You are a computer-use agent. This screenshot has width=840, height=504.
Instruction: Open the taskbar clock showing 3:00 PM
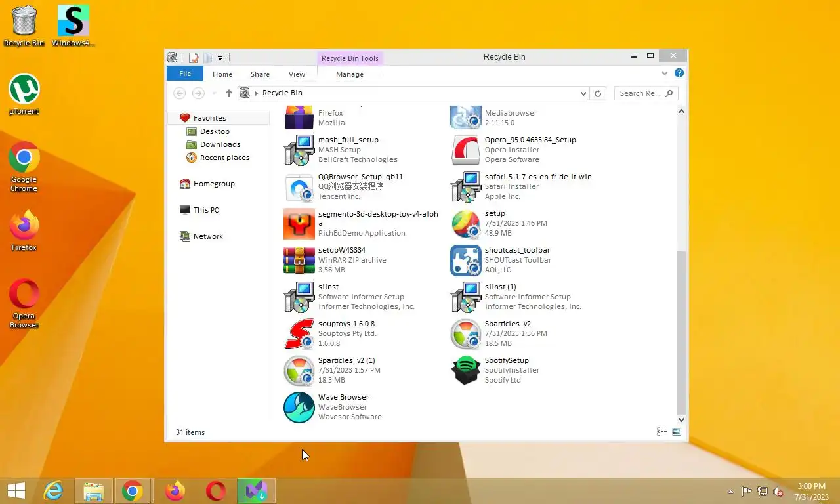(811, 492)
